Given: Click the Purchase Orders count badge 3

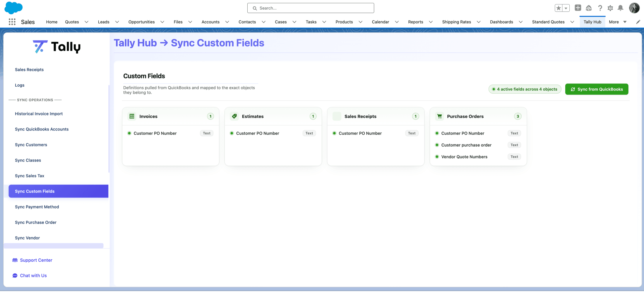Looking at the screenshot, I should pyautogui.click(x=518, y=116).
